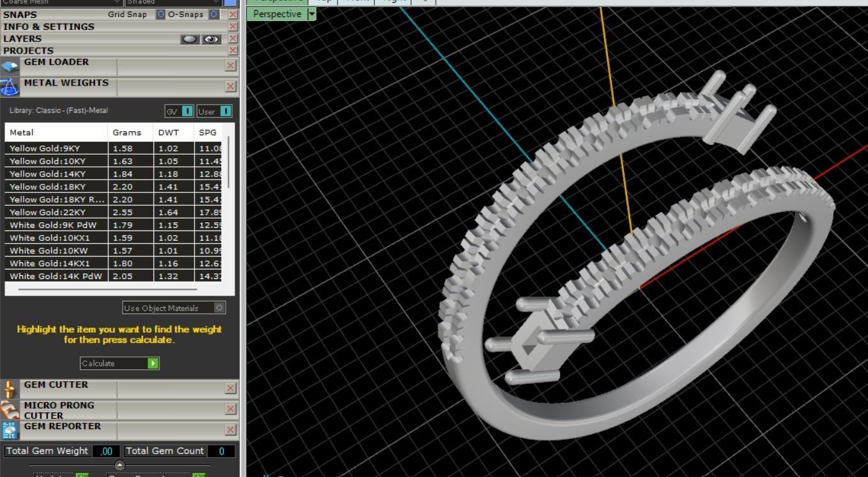Expand the GEM LOADER panel header

(x=56, y=62)
